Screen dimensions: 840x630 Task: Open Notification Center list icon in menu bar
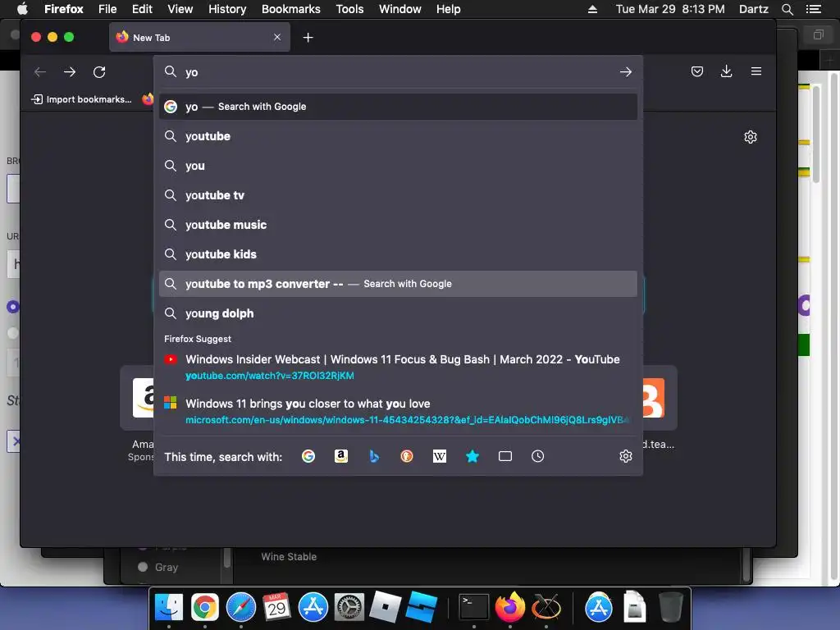click(x=814, y=9)
